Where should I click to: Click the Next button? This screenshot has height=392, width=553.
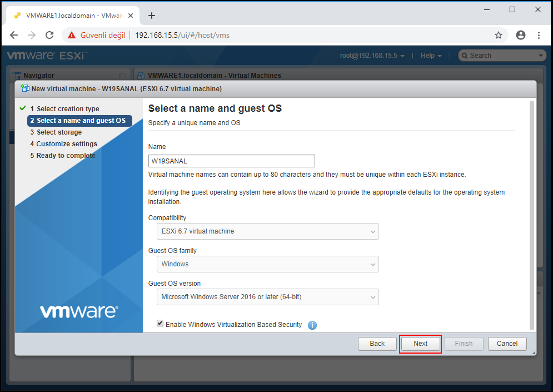click(x=420, y=344)
